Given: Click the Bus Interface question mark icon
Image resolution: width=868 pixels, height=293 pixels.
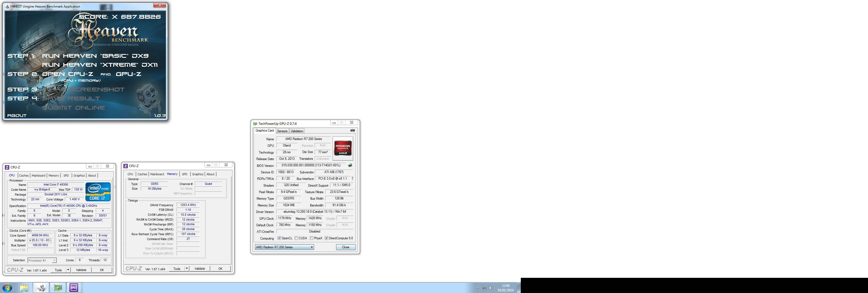Looking at the screenshot, I should coord(352,179).
